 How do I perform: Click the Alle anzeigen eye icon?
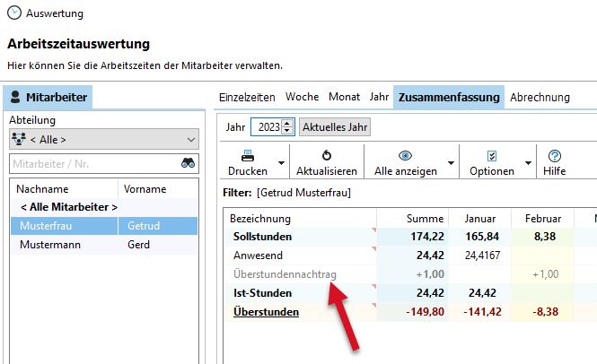click(x=405, y=155)
